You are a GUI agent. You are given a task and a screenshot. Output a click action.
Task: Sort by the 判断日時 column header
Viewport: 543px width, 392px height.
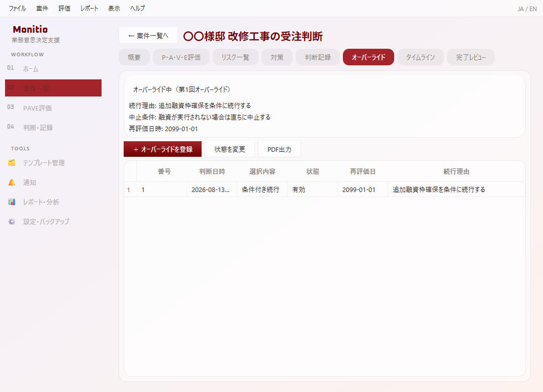tap(212, 171)
